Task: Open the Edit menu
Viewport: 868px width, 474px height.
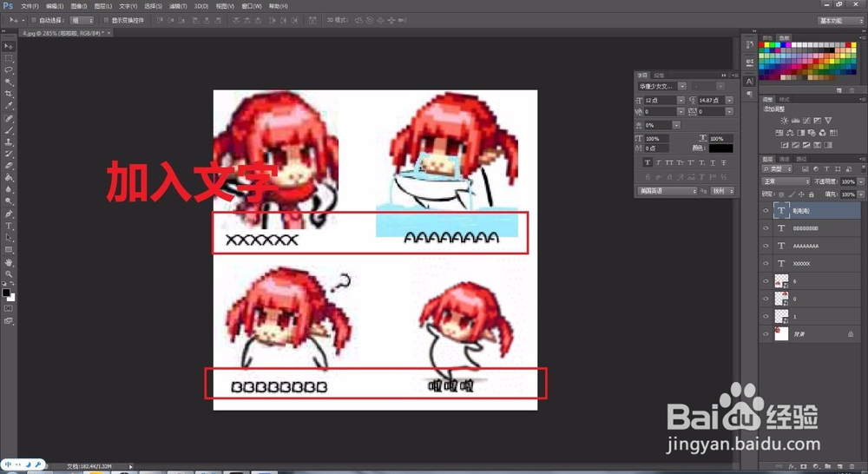Action: click(54, 6)
